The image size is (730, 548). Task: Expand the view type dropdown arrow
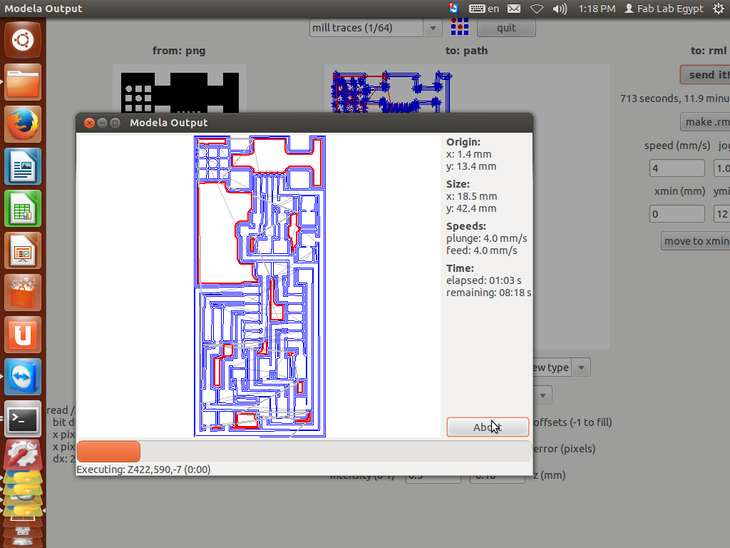tap(581, 368)
